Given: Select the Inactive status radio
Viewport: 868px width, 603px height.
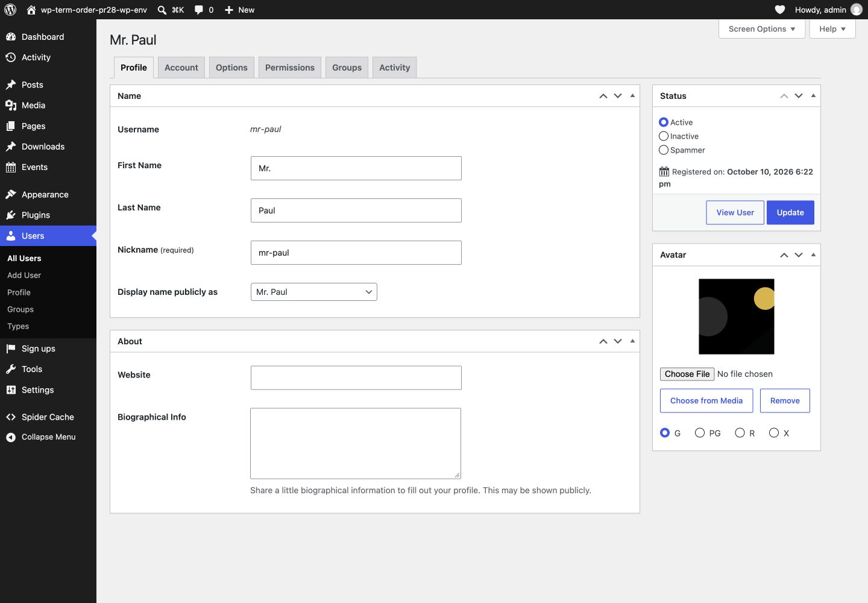Looking at the screenshot, I should coord(664,136).
